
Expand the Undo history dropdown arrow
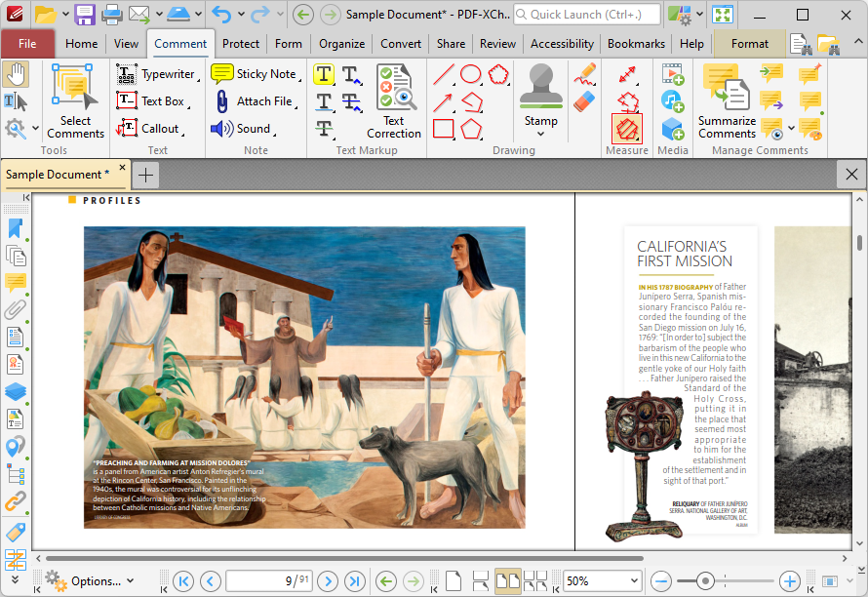pos(241,15)
